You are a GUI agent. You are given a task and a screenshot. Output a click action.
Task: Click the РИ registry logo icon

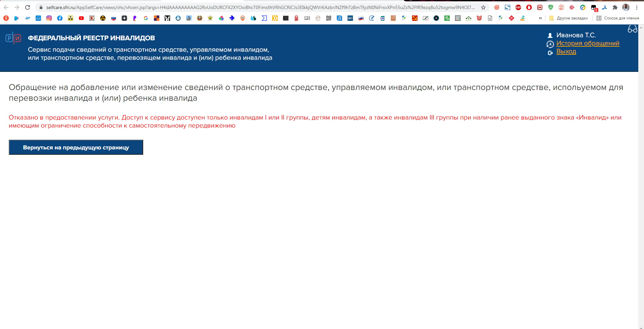(13, 38)
